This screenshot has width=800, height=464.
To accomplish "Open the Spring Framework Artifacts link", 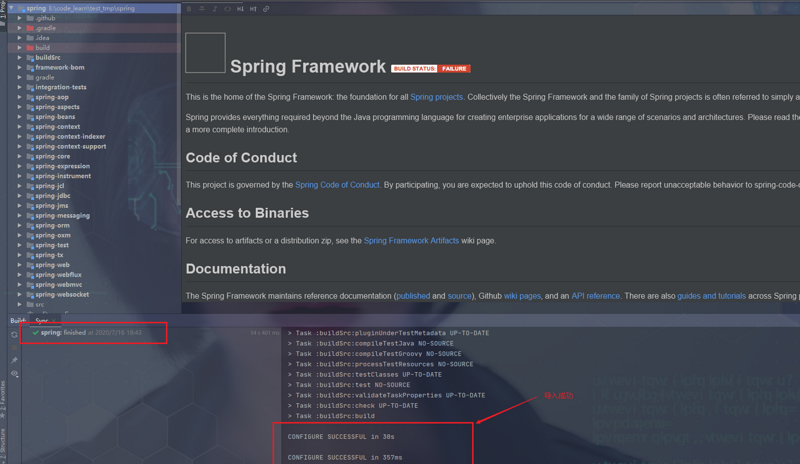I will (411, 240).
